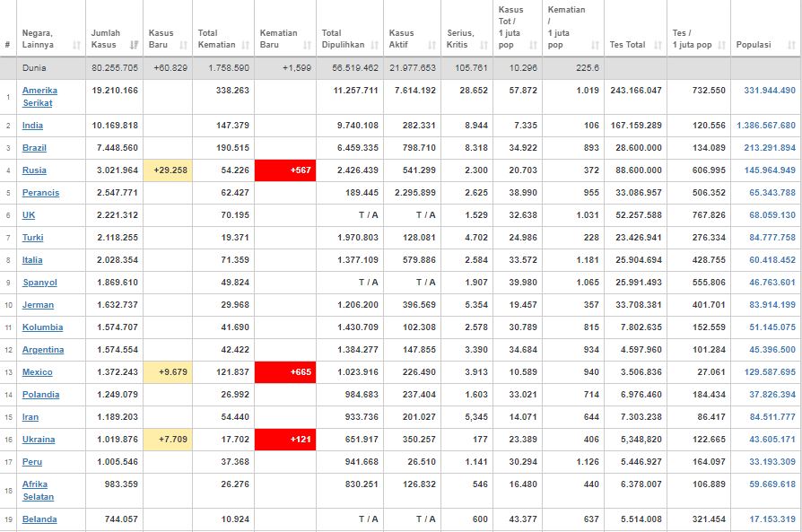The image size is (802, 532).
Task: Open the Brazil country link
Action: click(34, 148)
